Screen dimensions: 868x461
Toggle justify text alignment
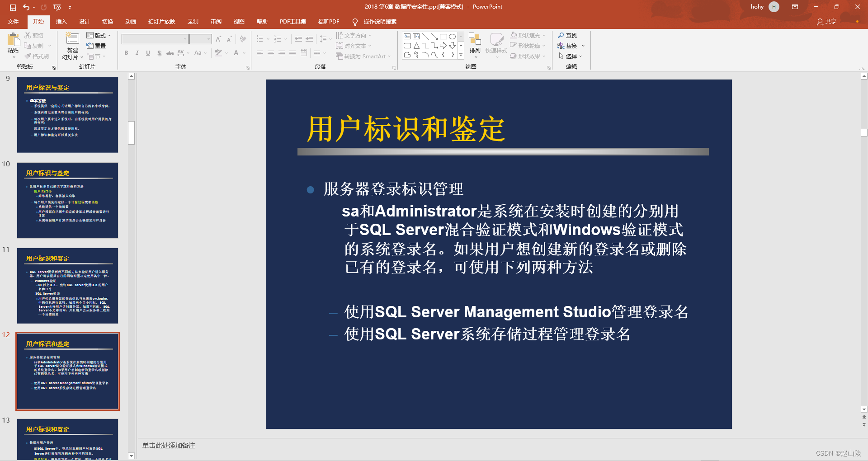tap(292, 53)
